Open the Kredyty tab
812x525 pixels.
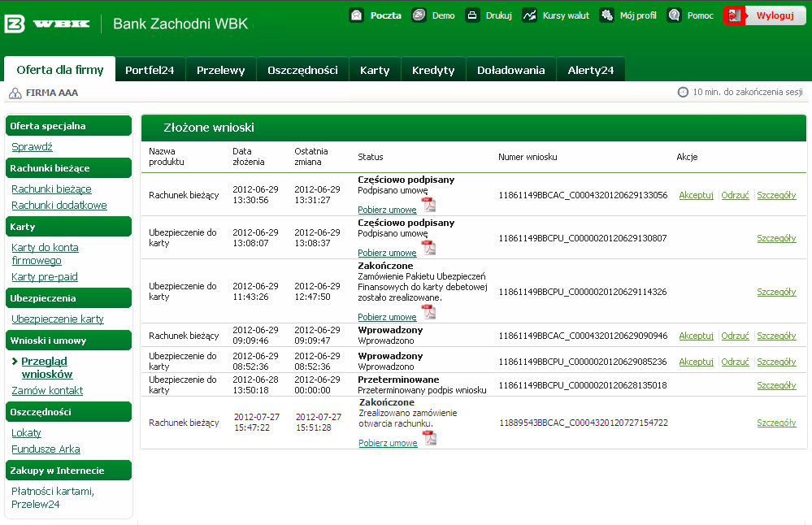tap(433, 70)
